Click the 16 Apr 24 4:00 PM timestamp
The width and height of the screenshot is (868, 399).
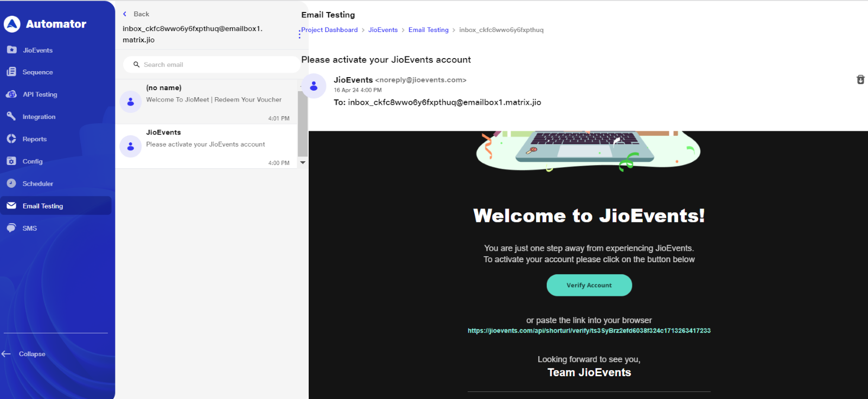(x=358, y=90)
